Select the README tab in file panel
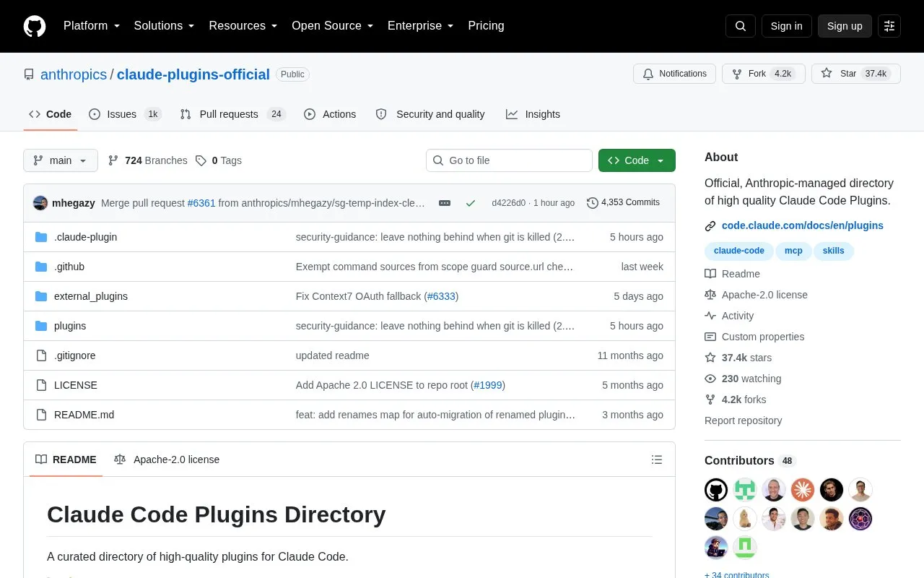The height and width of the screenshot is (578, 924). [66, 460]
